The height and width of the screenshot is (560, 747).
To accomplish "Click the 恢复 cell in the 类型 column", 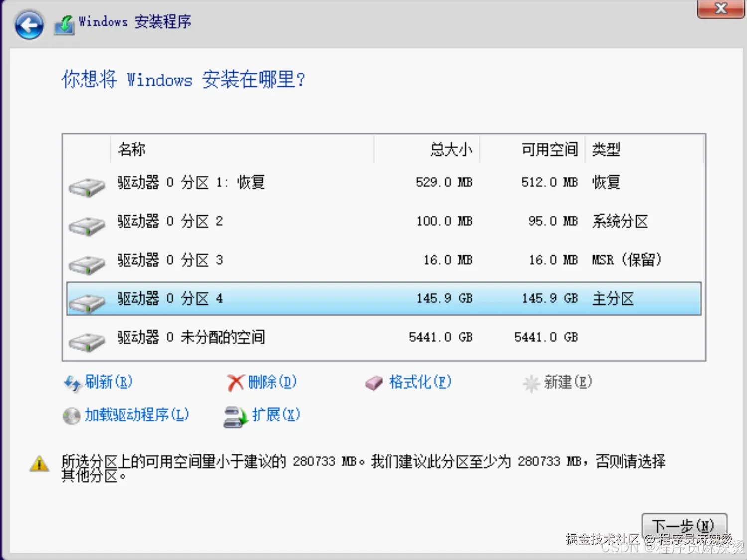I will [606, 182].
